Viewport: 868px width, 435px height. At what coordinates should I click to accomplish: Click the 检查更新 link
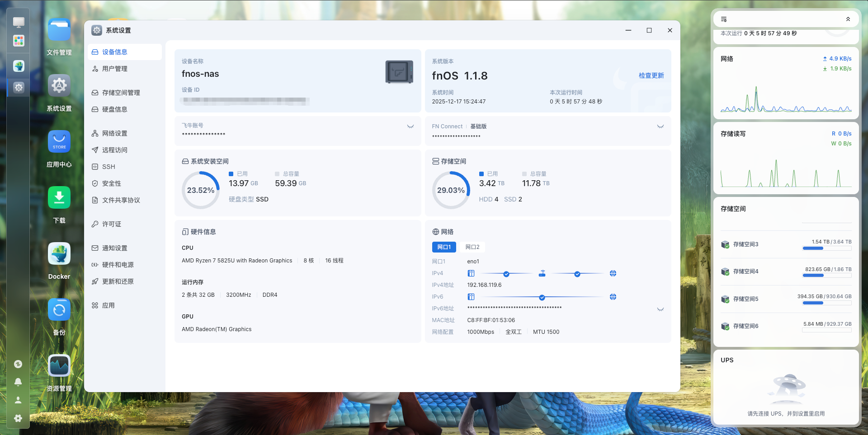point(651,75)
